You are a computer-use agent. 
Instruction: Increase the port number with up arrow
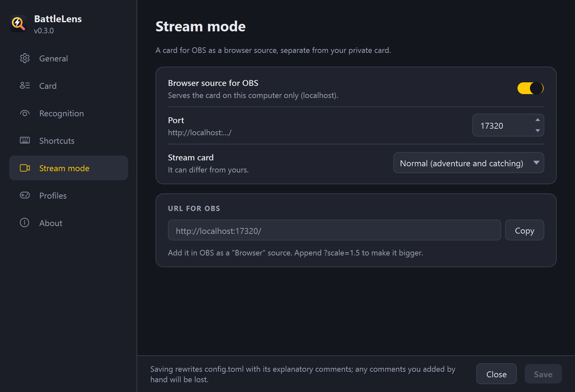click(x=538, y=120)
